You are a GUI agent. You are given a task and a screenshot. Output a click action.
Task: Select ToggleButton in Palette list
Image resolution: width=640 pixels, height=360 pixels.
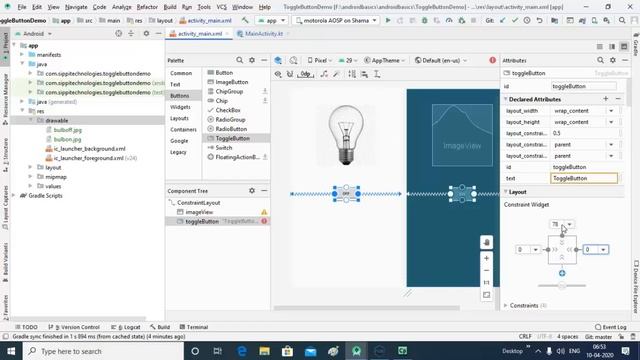236,138
